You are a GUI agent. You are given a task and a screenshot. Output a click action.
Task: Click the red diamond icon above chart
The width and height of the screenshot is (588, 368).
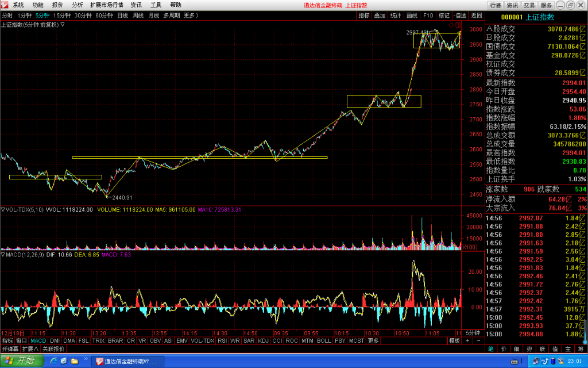point(451,25)
